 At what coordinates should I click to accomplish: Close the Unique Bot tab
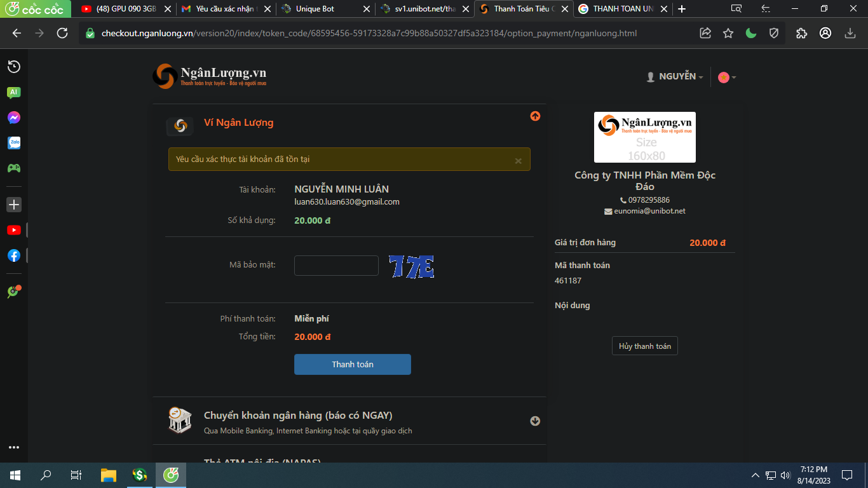click(366, 9)
